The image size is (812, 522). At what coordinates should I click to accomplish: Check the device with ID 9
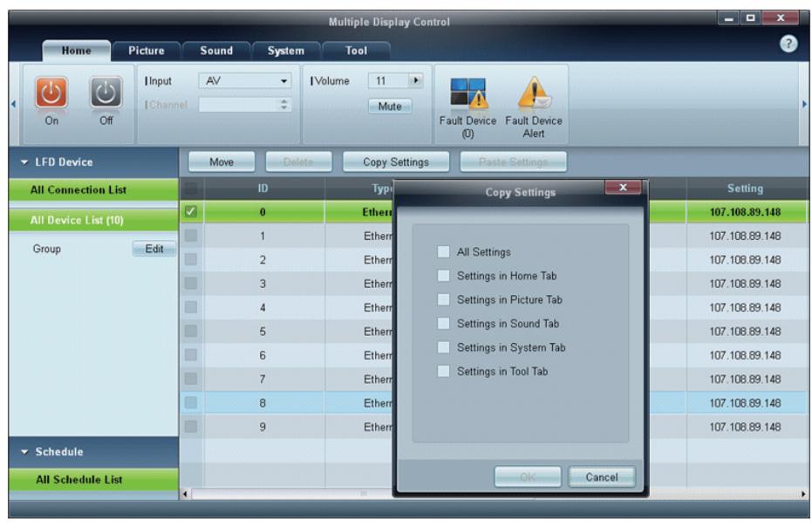[191, 426]
